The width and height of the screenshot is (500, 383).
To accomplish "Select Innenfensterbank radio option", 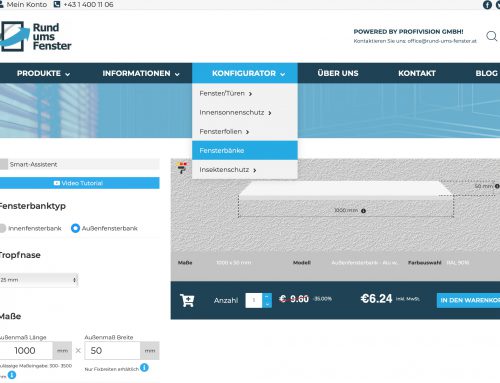I will [3, 228].
